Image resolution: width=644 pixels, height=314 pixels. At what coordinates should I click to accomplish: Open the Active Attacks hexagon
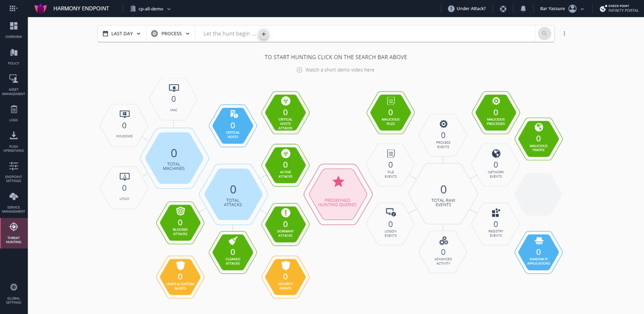coord(286,165)
